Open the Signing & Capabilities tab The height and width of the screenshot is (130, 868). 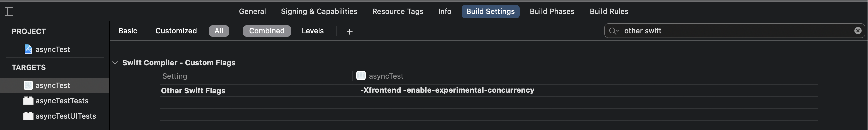click(x=319, y=11)
